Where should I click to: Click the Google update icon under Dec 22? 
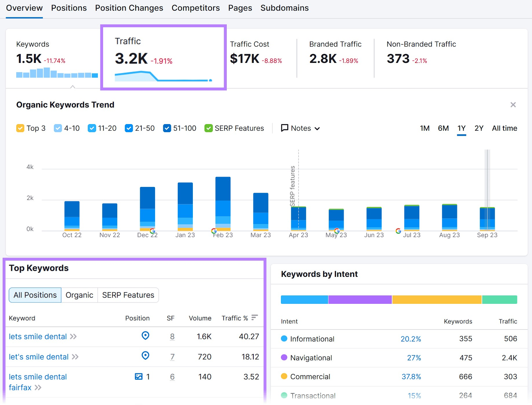pos(152,230)
